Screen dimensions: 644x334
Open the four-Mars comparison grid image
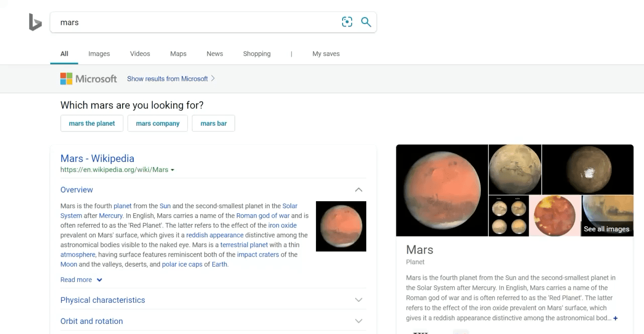(509, 216)
